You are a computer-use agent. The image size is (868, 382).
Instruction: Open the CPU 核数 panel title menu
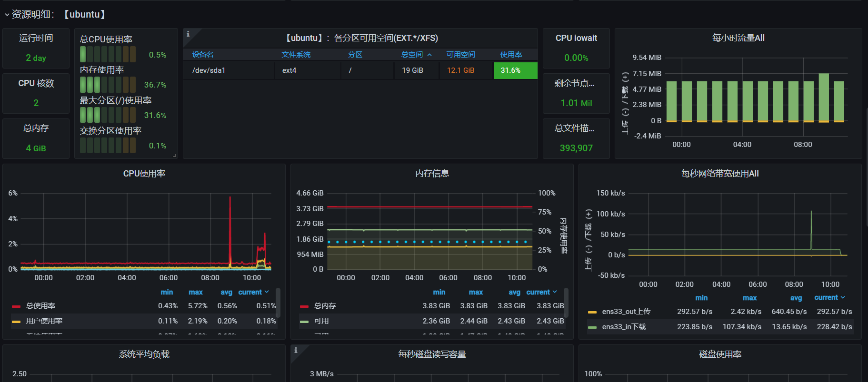pyautogui.click(x=36, y=83)
